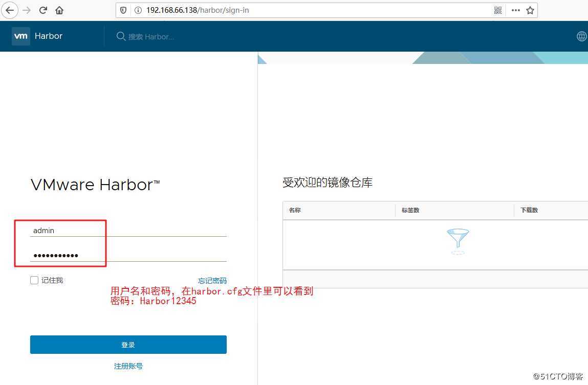Reload the page with the refresh icon
Image resolution: width=588 pixels, height=385 pixels.
(x=43, y=10)
